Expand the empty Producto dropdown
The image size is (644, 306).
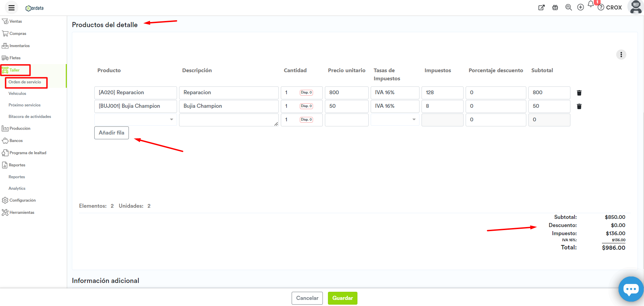[136, 120]
